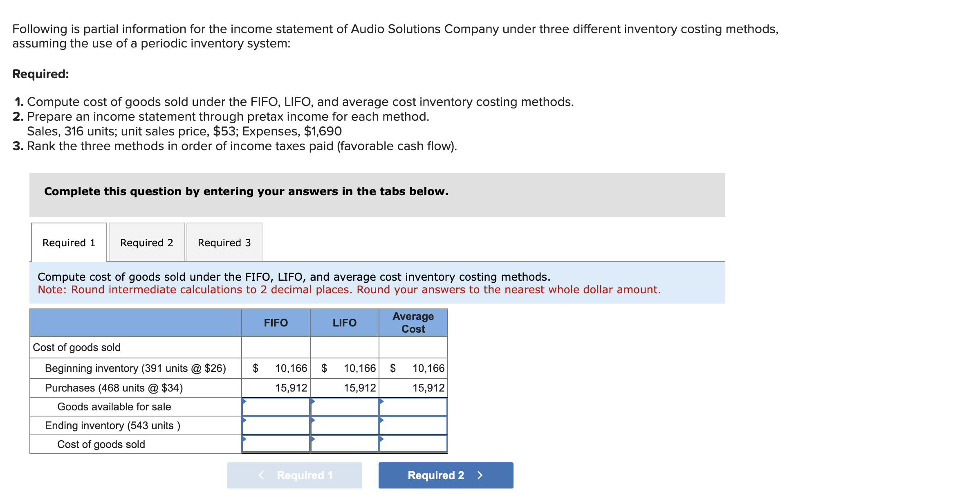Select LIFO Ending inventory input cell
The width and height of the screenshot is (980, 502).
(345, 425)
